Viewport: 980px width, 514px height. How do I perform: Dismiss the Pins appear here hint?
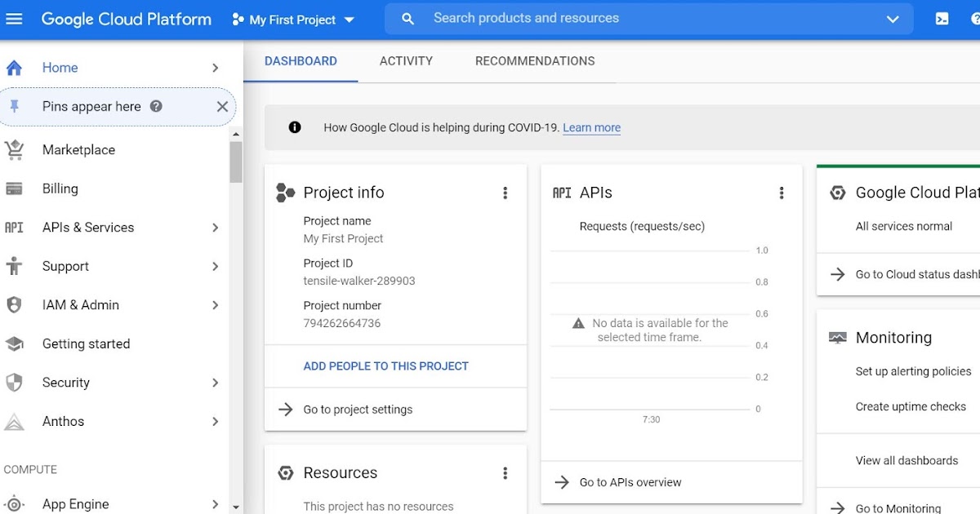(222, 107)
